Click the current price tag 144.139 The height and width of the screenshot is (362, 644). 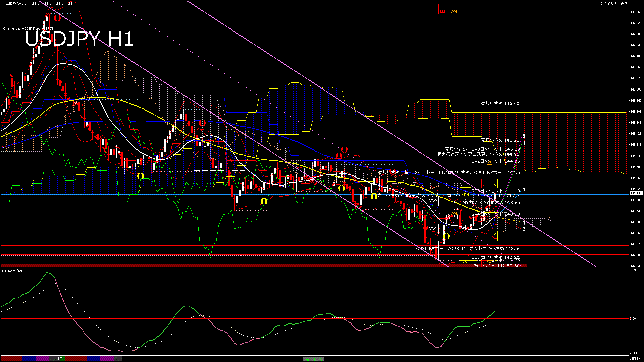pyautogui.click(x=636, y=193)
